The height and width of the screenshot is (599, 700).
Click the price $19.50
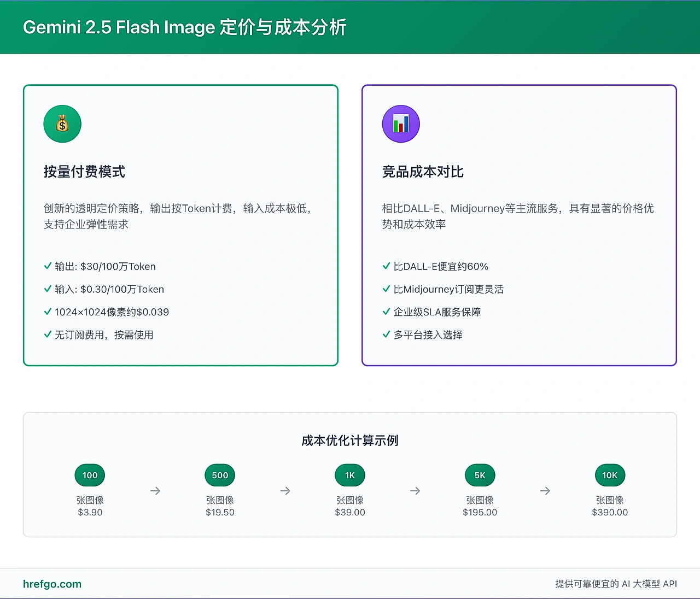[x=220, y=512]
